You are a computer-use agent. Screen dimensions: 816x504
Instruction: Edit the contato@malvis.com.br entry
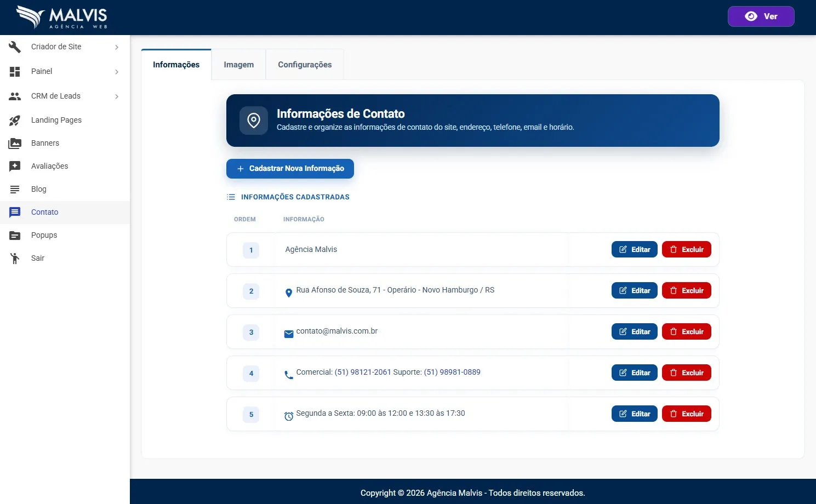(x=634, y=331)
